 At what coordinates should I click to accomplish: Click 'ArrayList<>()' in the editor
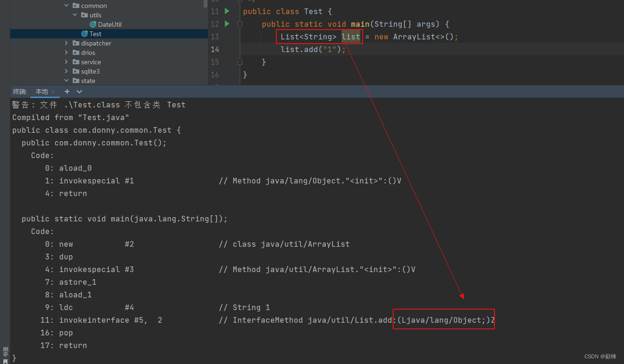coord(424,37)
